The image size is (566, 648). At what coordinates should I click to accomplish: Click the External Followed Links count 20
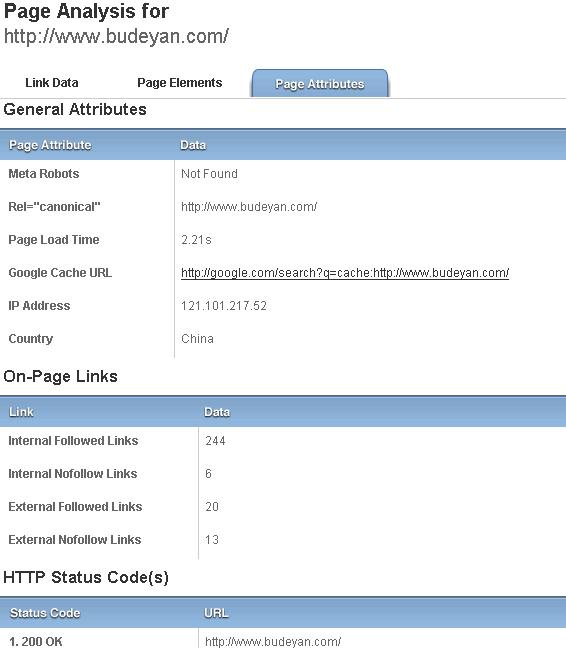212,507
